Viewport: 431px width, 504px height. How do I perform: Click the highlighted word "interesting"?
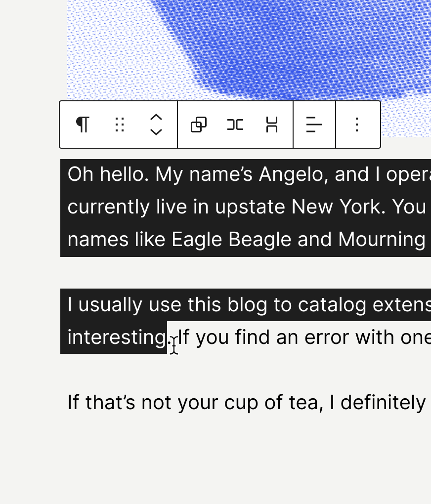[x=117, y=337]
